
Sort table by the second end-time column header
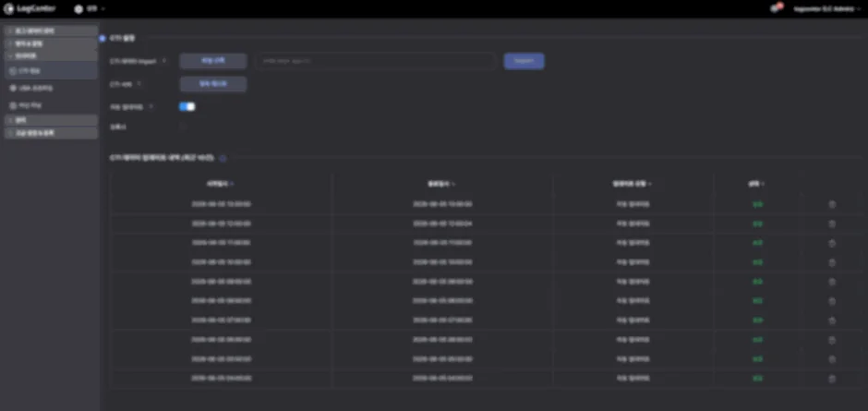(441, 184)
